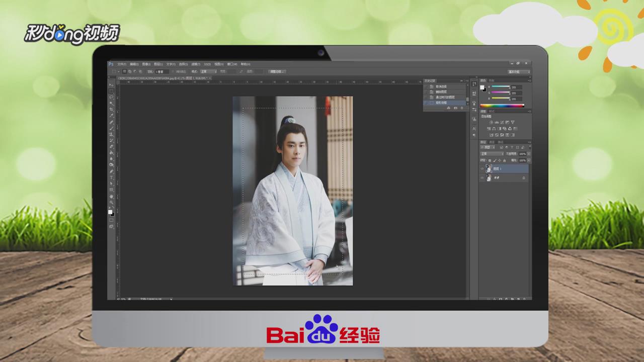644x362 pixels.
Task: Open the 图像 menu
Action: [x=146, y=64]
